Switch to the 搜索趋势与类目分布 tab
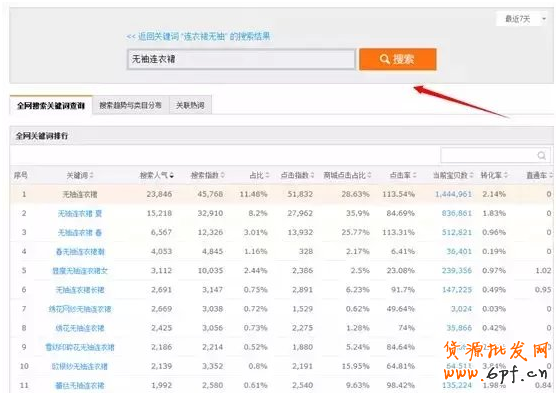Screen dimensions: 558x395 tap(130, 105)
